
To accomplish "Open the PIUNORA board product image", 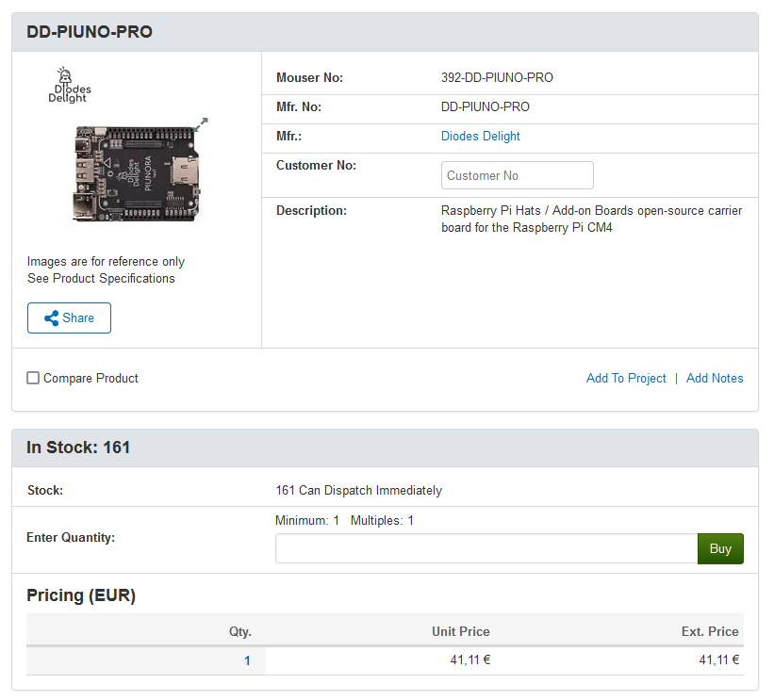I will tap(137, 173).
